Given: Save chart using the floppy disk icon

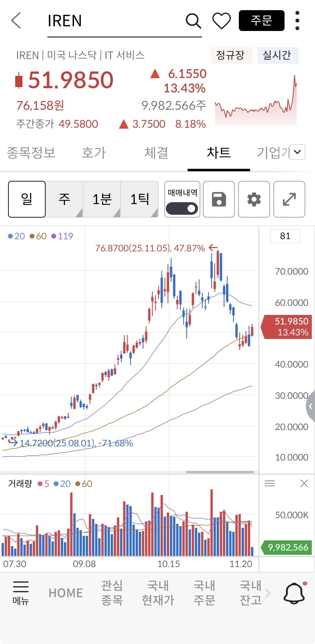Looking at the screenshot, I should [x=219, y=199].
